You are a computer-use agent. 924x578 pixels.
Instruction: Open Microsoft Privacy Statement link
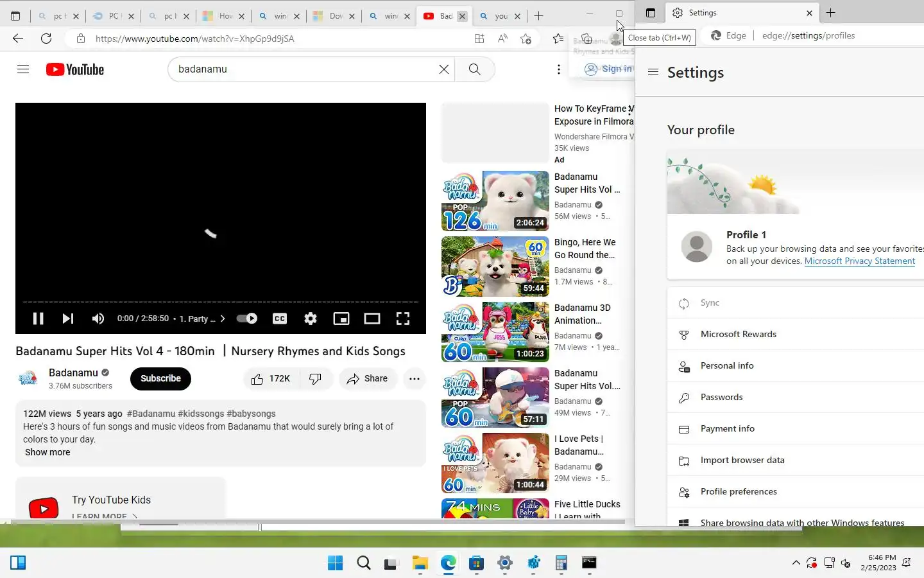[860, 261]
